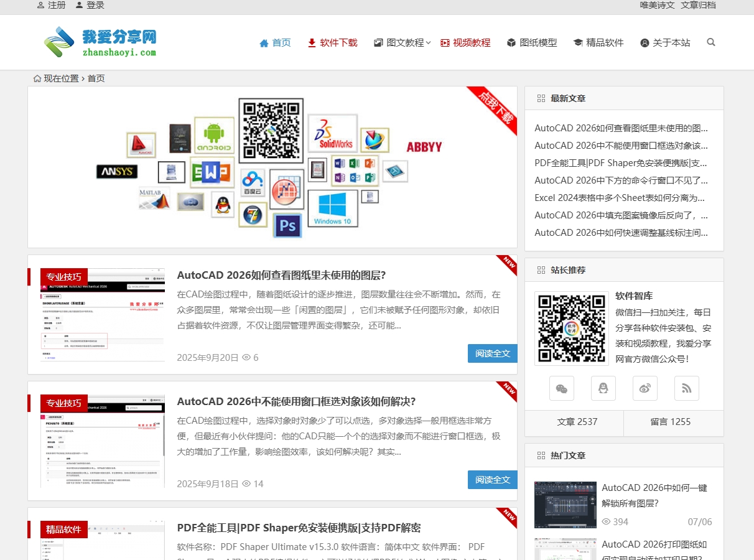Subscribe via the RSS feed icon

(687, 388)
